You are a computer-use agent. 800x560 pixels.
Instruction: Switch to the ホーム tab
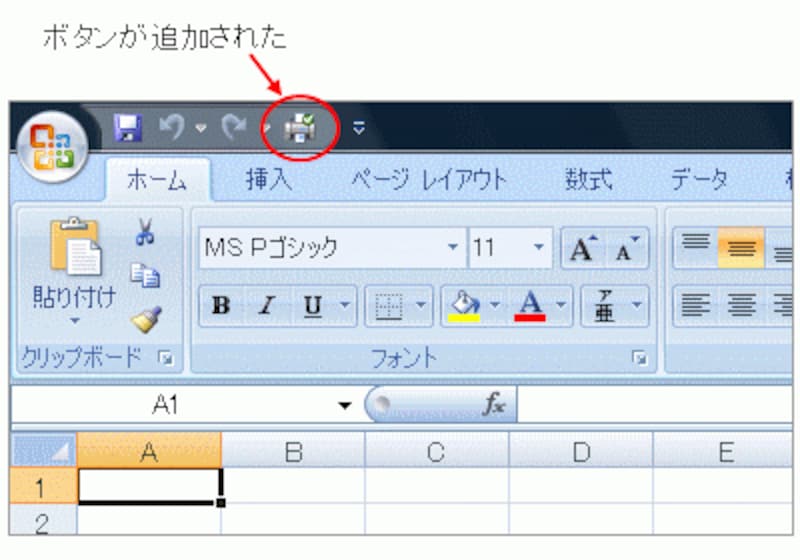[x=157, y=180]
